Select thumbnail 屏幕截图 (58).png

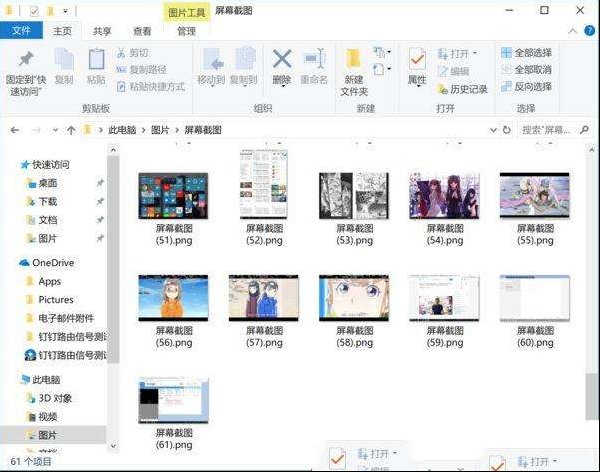(354, 298)
